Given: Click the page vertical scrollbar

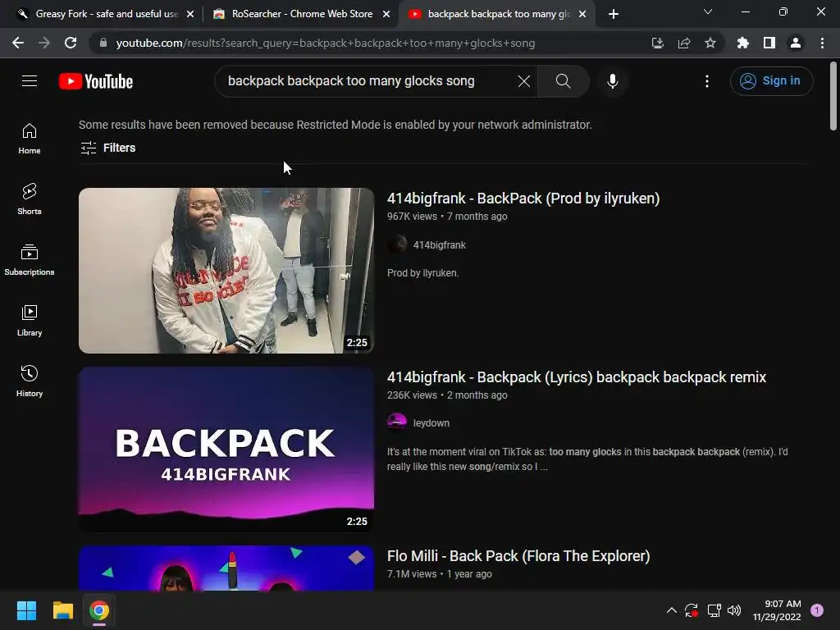Looking at the screenshot, I should (x=833, y=97).
